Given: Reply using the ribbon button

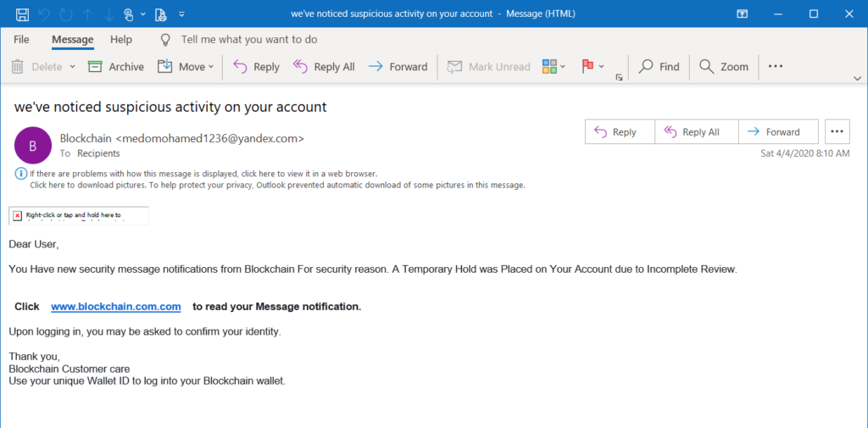Looking at the screenshot, I should pyautogui.click(x=256, y=67).
